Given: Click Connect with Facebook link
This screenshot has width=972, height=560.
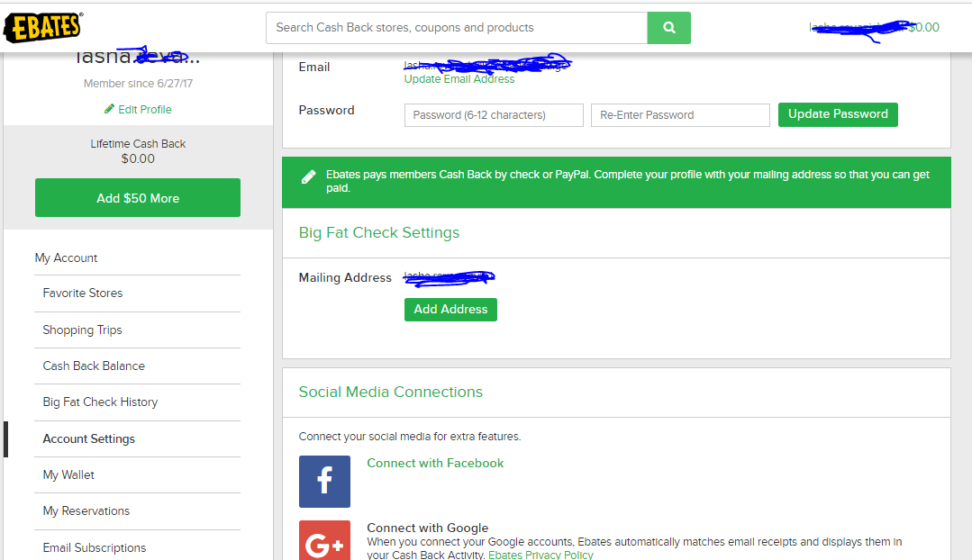Looking at the screenshot, I should [435, 463].
